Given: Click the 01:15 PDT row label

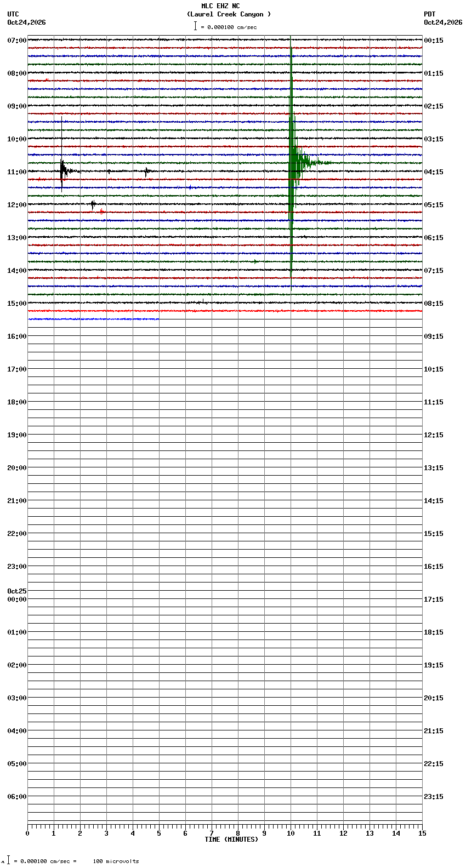Looking at the screenshot, I should (x=434, y=73).
